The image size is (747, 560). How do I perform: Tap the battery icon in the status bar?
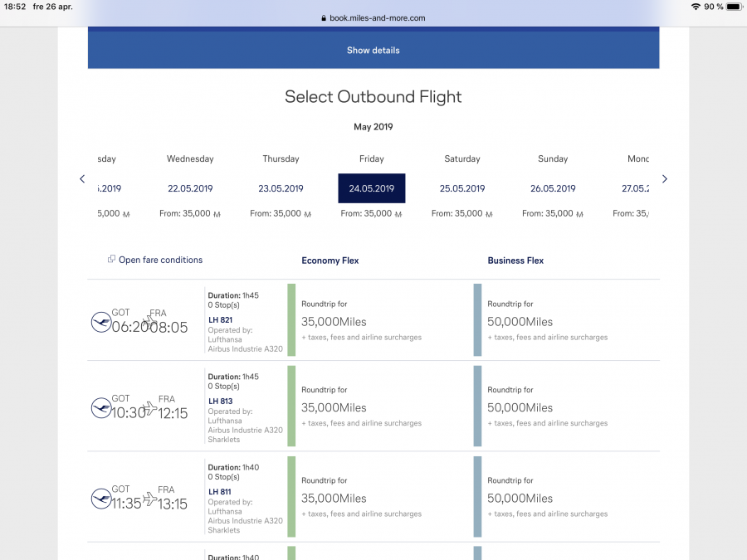pyautogui.click(x=734, y=7)
